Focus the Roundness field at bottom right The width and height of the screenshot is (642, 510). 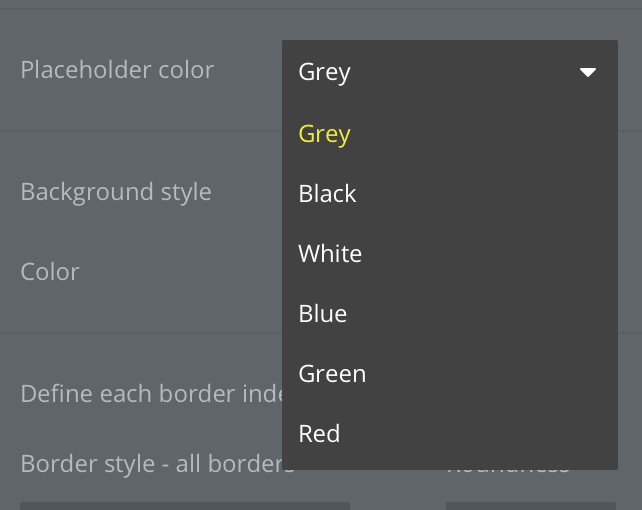click(530, 505)
